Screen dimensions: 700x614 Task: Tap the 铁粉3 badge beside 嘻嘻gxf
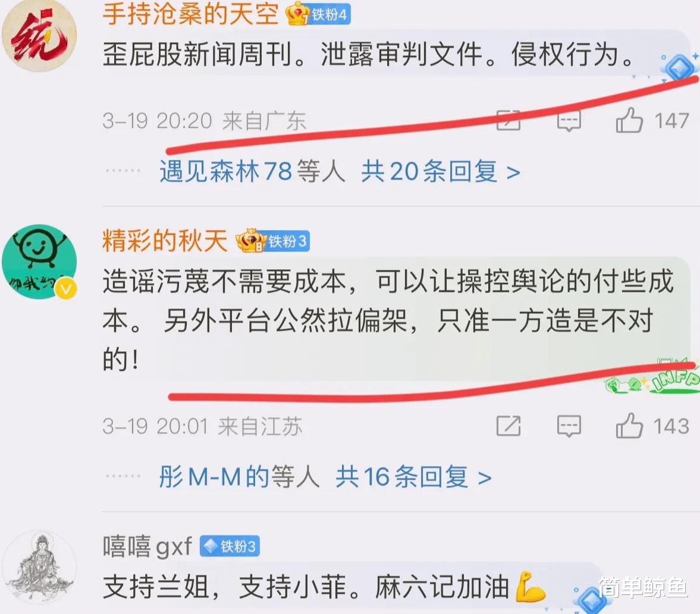point(230,546)
